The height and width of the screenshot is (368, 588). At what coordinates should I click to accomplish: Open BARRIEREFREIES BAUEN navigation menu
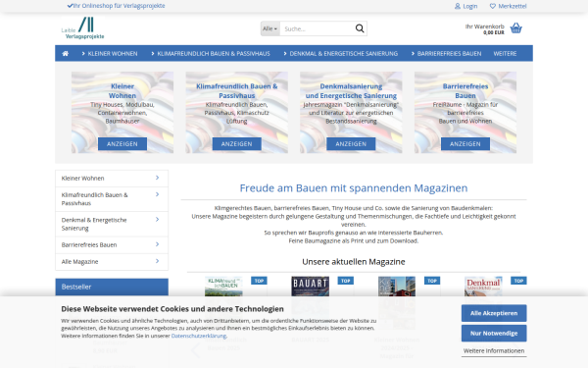[446, 54]
